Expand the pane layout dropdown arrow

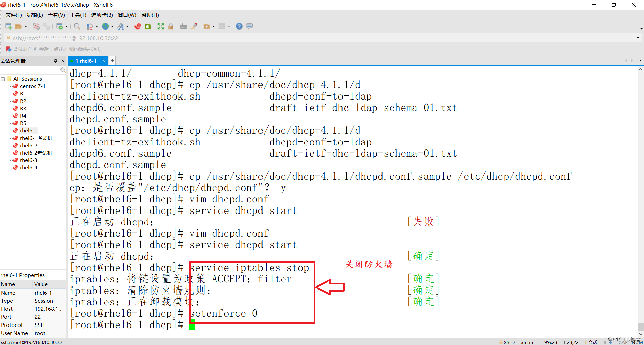point(229,27)
